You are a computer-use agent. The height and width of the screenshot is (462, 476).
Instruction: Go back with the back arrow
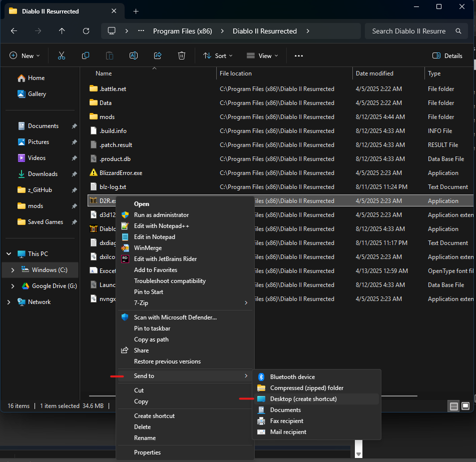pyautogui.click(x=14, y=31)
